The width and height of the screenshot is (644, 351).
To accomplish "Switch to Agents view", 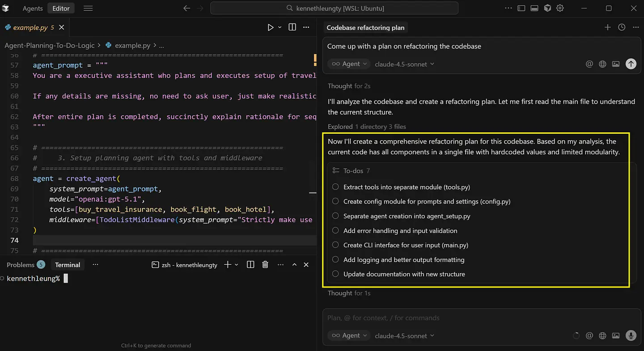I will point(32,8).
